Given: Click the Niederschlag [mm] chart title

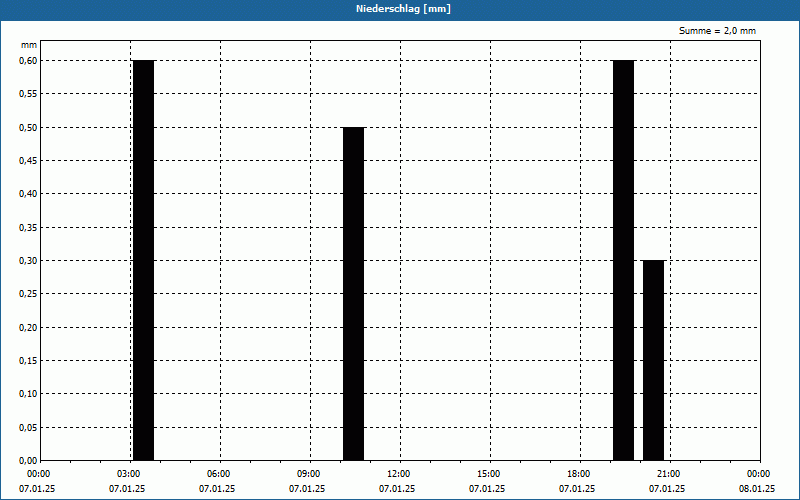Looking at the screenshot, I should click(x=403, y=9).
